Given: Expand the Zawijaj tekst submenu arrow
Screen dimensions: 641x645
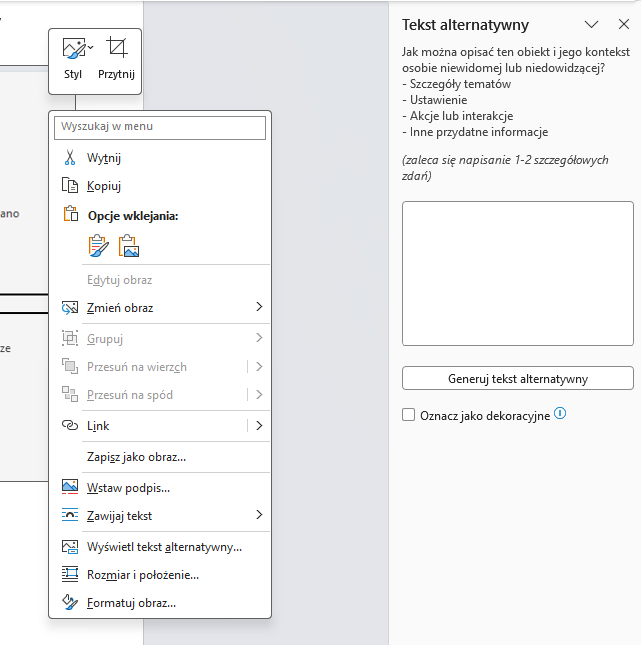Looking at the screenshot, I should [259, 515].
